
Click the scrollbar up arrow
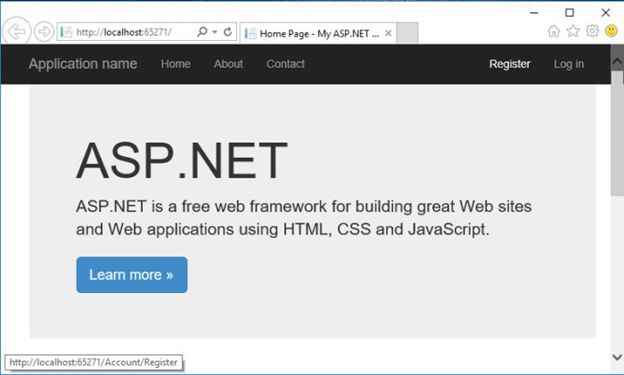(617, 62)
